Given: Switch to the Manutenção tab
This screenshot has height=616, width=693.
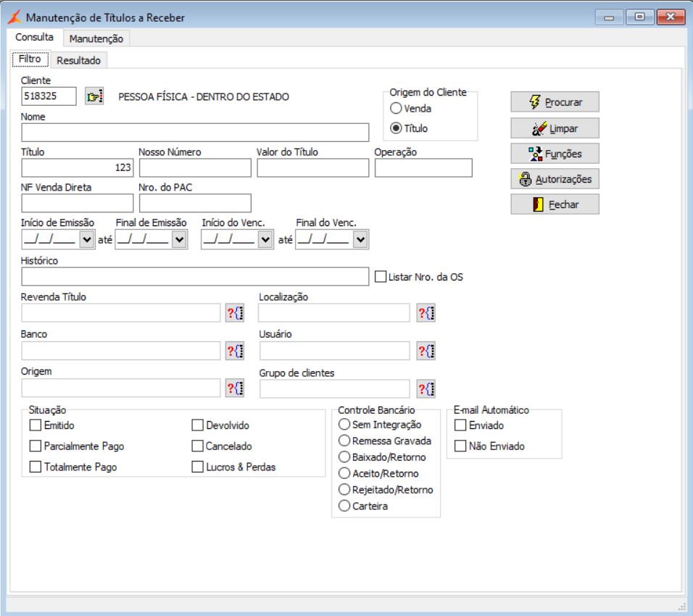Looking at the screenshot, I should pos(96,38).
